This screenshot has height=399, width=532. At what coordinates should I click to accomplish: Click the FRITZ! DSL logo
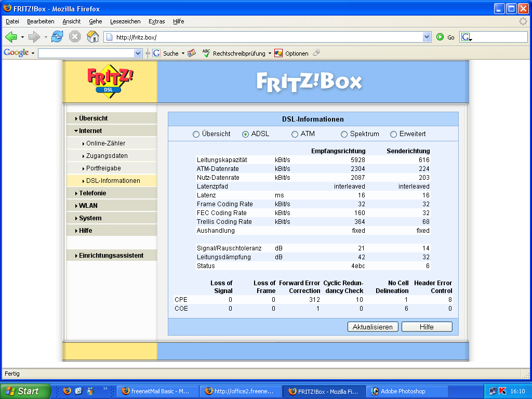click(x=110, y=82)
